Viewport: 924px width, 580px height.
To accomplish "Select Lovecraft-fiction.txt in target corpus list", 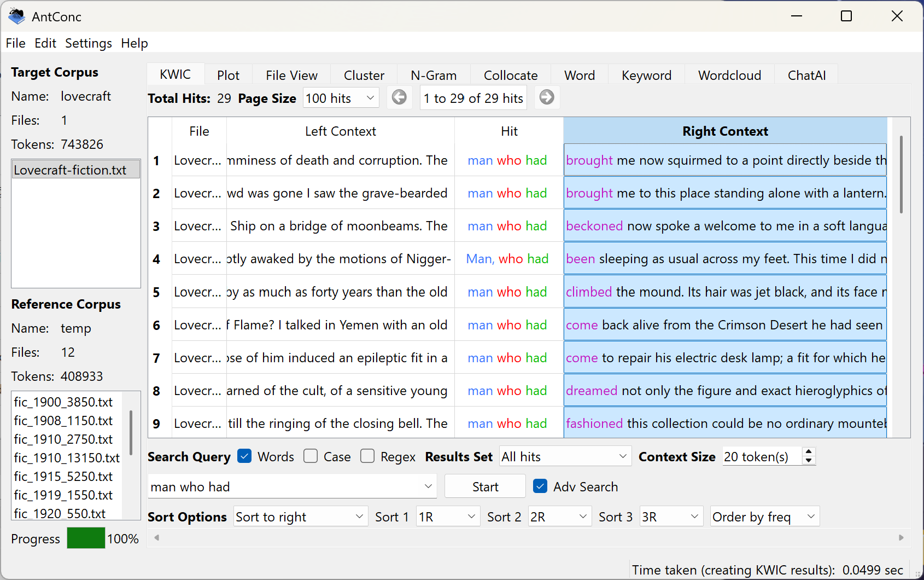I will (x=70, y=170).
